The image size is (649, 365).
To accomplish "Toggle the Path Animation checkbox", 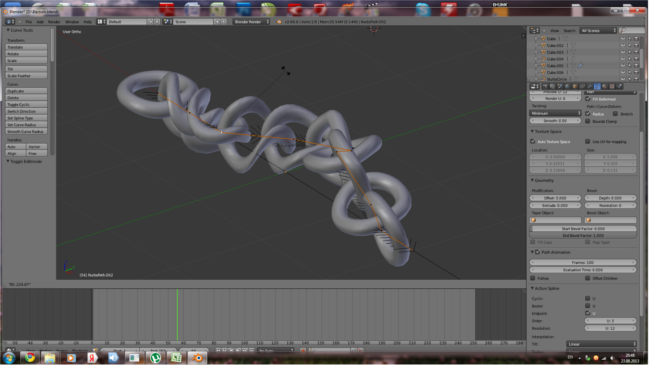I will (538, 252).
